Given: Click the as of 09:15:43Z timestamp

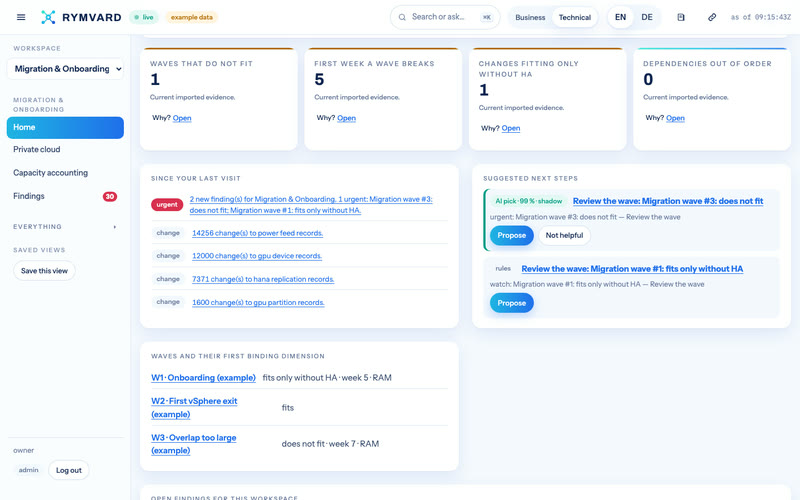Looking at the screenshot, I should pos(760,17).
